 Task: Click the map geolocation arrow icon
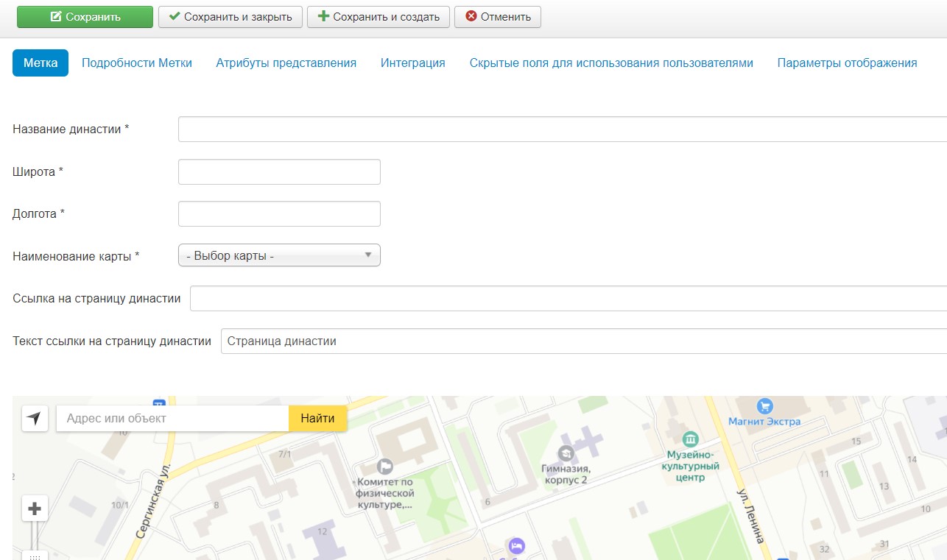(x=35, y=418)
